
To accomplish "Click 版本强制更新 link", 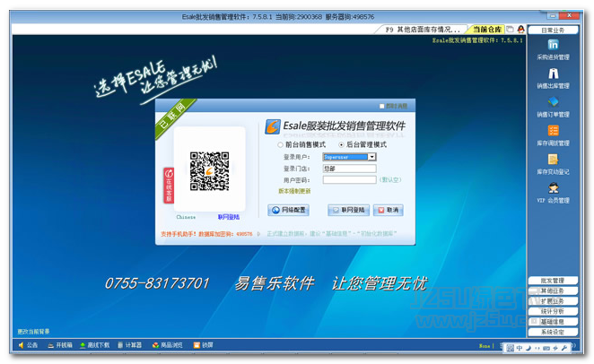I will click(x=294, y=192).
